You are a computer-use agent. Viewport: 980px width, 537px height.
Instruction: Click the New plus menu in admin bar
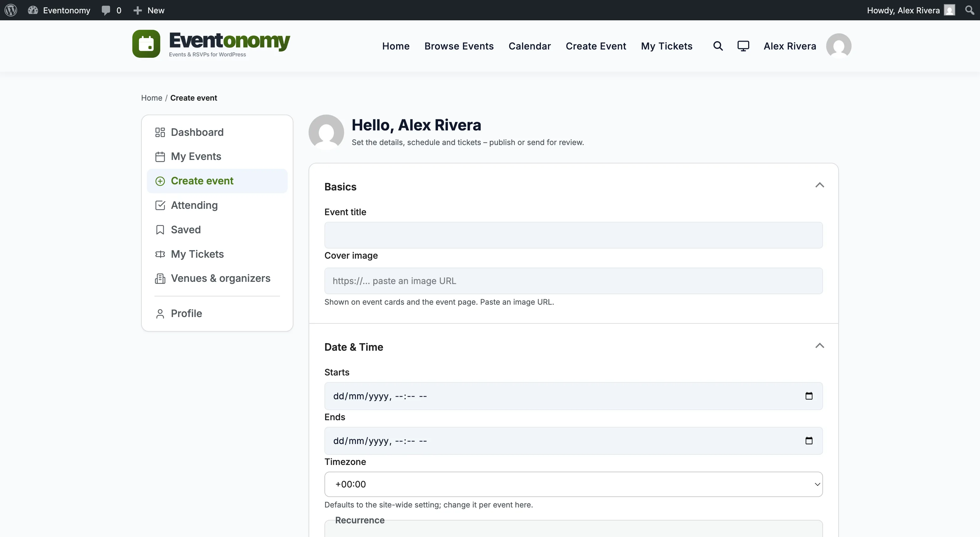point(149,10)
